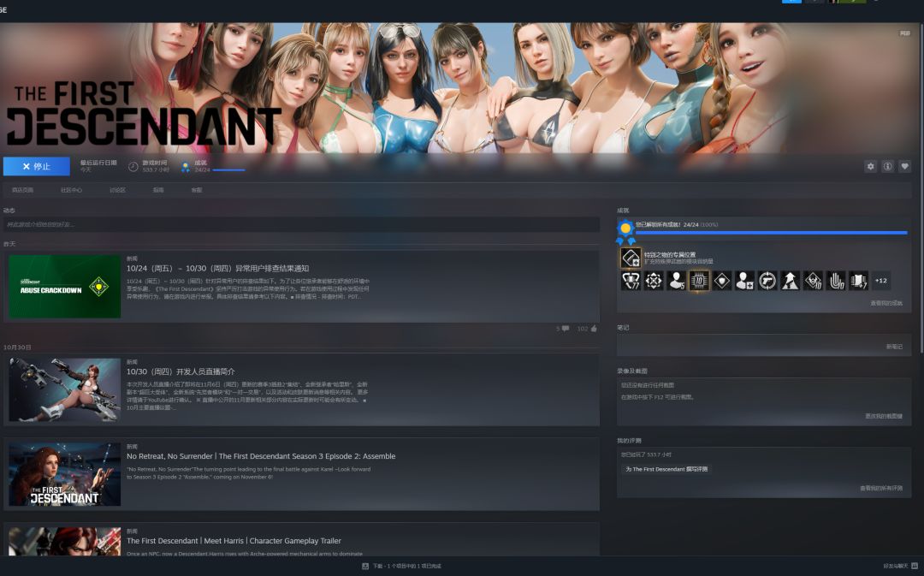Viewport: 924px width, 576px height.
Task: Click the person achievement icon with 5
Action: coord(677,281)
